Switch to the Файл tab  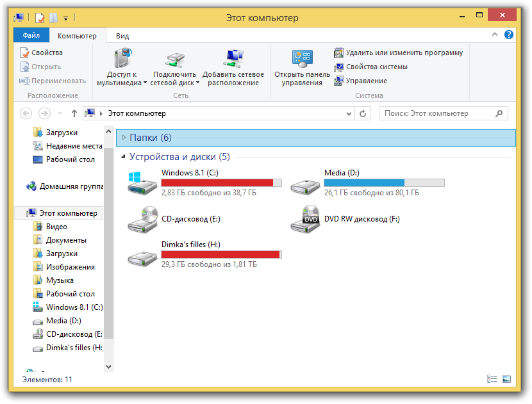pos(31,35)
